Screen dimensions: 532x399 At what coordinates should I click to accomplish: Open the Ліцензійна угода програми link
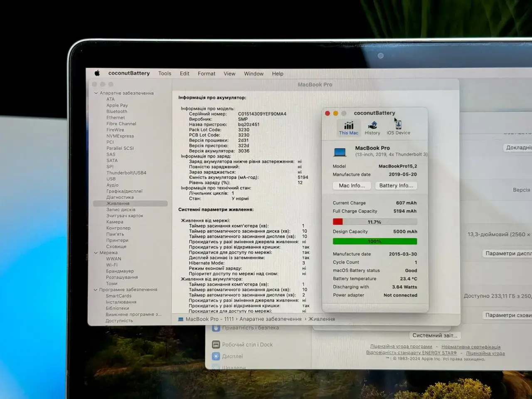tap(401, 347)
